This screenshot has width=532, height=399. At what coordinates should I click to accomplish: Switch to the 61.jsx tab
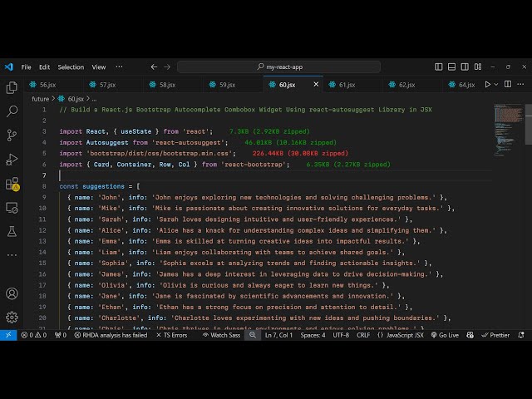point(346,85)
